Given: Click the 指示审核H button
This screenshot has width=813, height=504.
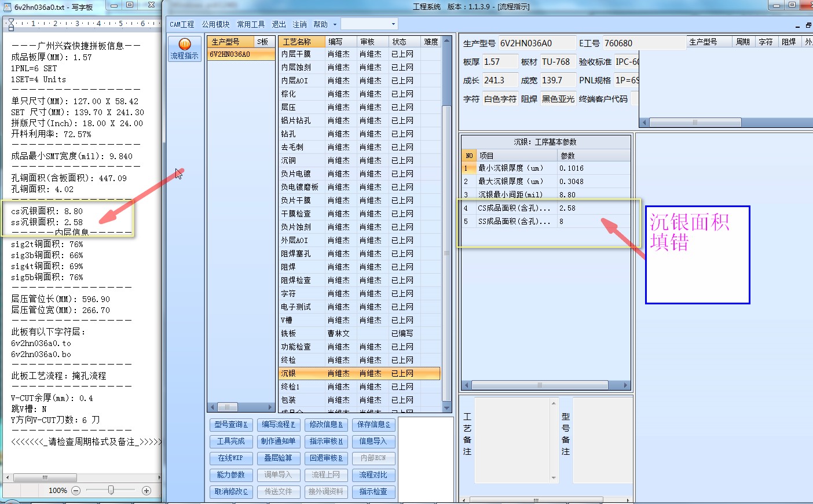Looking at the screenshot, I should [x=325, y=441].
